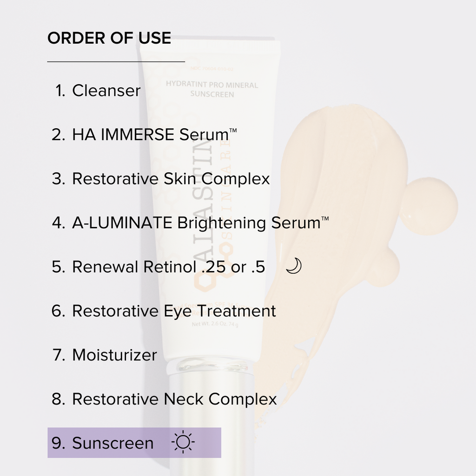Select Restorative Eye Treatment step

click(174, 311)
